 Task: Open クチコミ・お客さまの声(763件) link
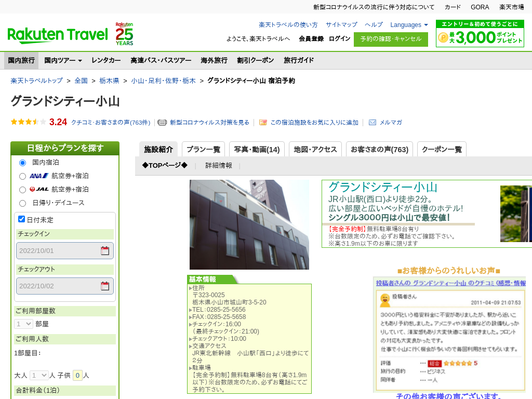click(x=111, y=123)
